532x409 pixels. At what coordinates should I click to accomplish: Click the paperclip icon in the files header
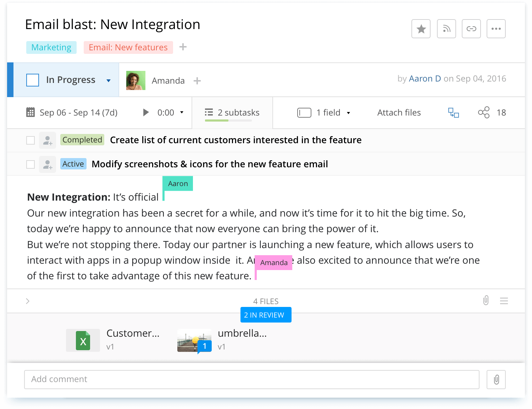pos(486,301)
